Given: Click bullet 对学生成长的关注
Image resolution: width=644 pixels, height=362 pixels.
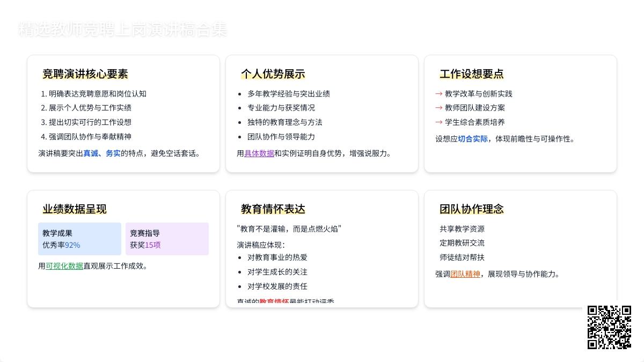Looking at the screenshot, I should pyautogui.click(x=277, y=272).
